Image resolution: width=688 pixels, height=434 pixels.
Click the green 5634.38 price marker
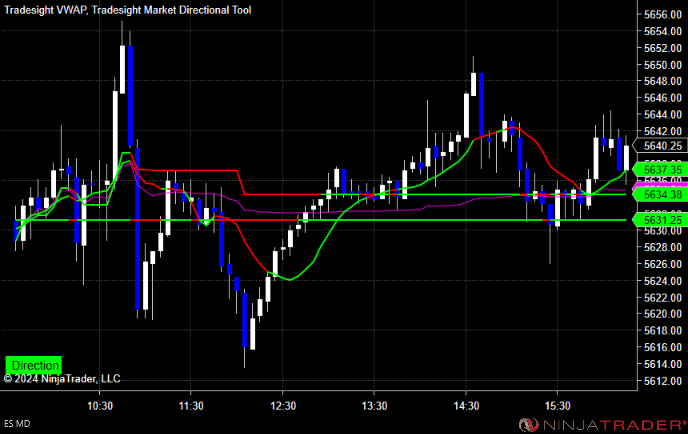(x=659, y=194)
